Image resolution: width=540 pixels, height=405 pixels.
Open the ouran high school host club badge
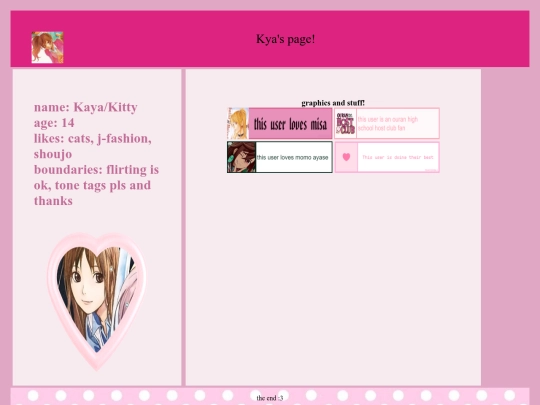tap(387, 123)
